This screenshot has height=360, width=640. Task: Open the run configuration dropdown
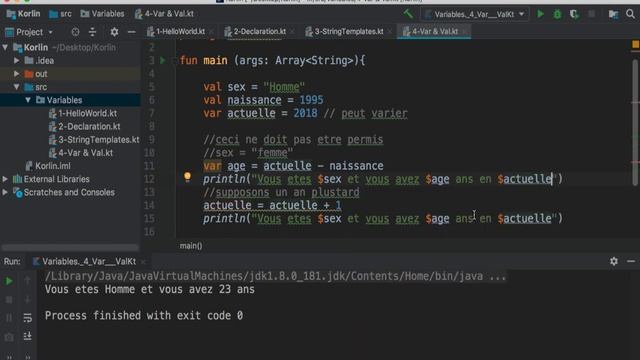(474, 14)
